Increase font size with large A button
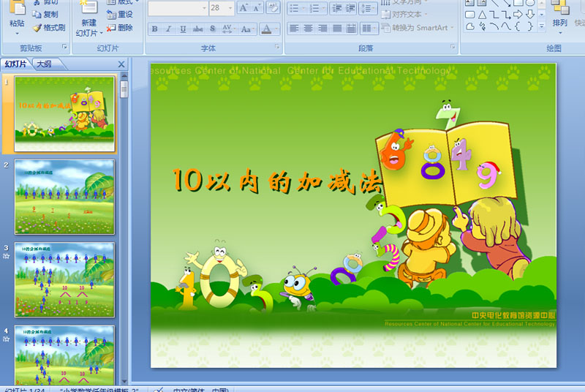This screenshot has height=392, width=585. pyautogui.click(x=244, y=8)
